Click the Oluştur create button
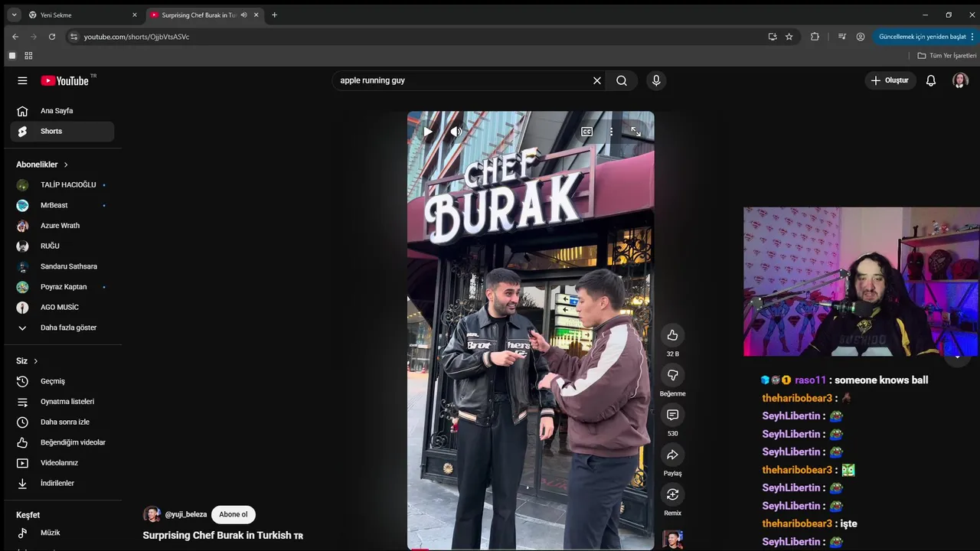This screenshot has height=551, width=980. coord(890,80)
